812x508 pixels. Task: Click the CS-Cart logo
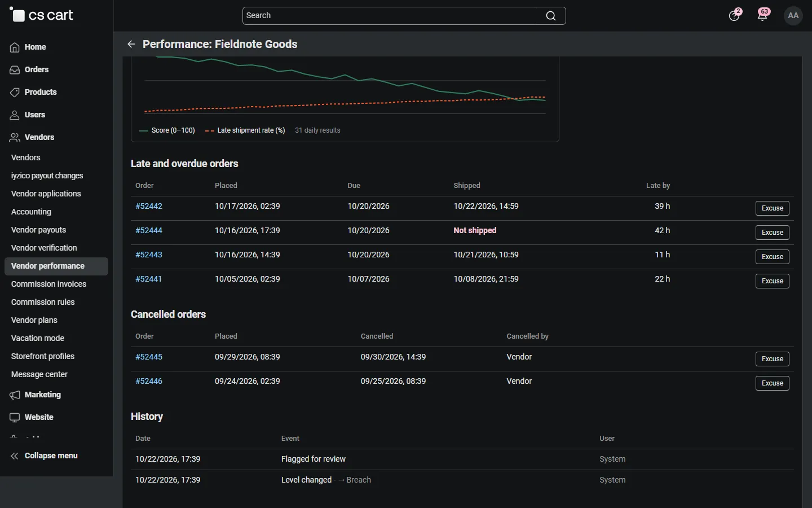click(x=41, y=15)
